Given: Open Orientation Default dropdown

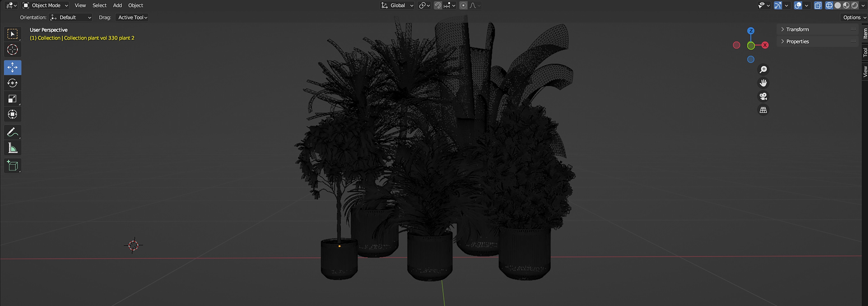Looking at the screenshot, I should point(71,18).
